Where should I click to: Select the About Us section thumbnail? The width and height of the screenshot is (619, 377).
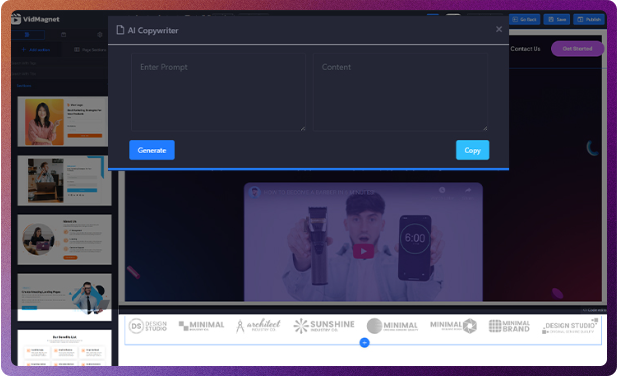(x=64, y=240)
